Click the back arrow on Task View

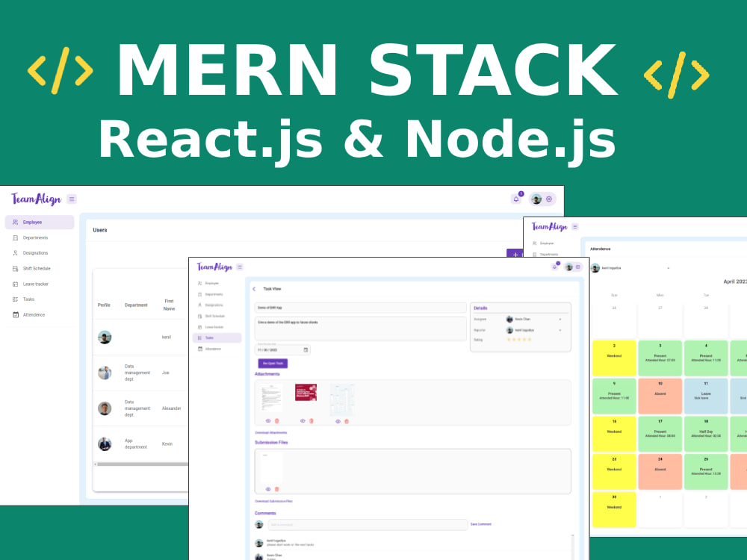click(x=253, y=289)
